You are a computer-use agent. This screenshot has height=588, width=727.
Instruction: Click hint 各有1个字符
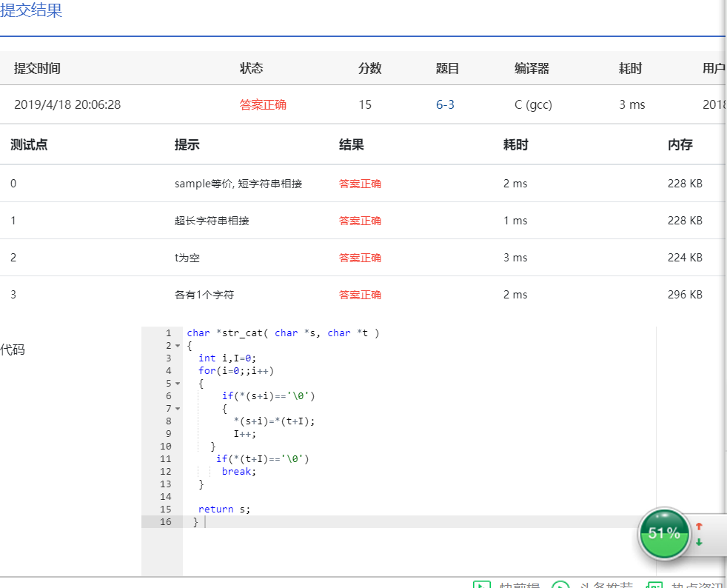click(204, 295)
